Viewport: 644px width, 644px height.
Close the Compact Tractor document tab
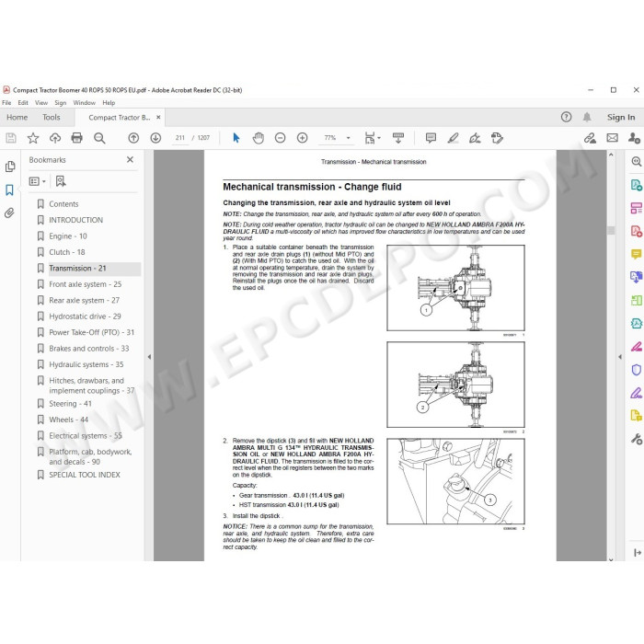tap(158, 117)
